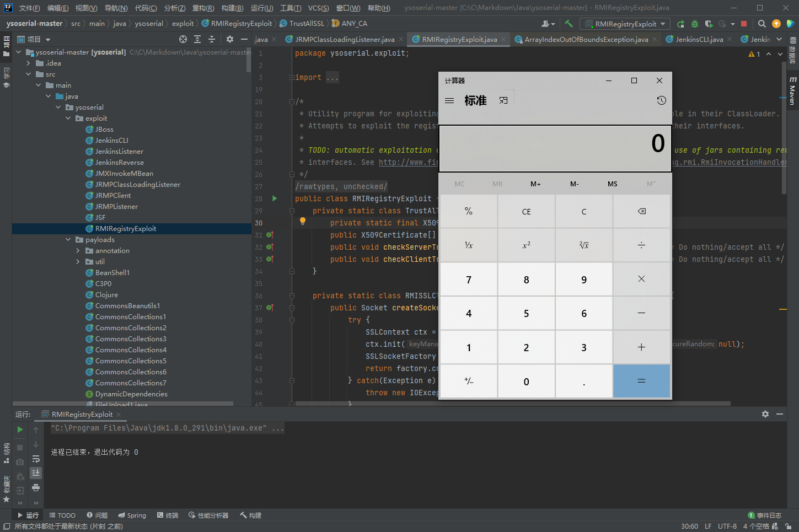The height and width of the screenshot is (532, 799).
Task: Open Project panel gear options
Action: click(230, 39)
